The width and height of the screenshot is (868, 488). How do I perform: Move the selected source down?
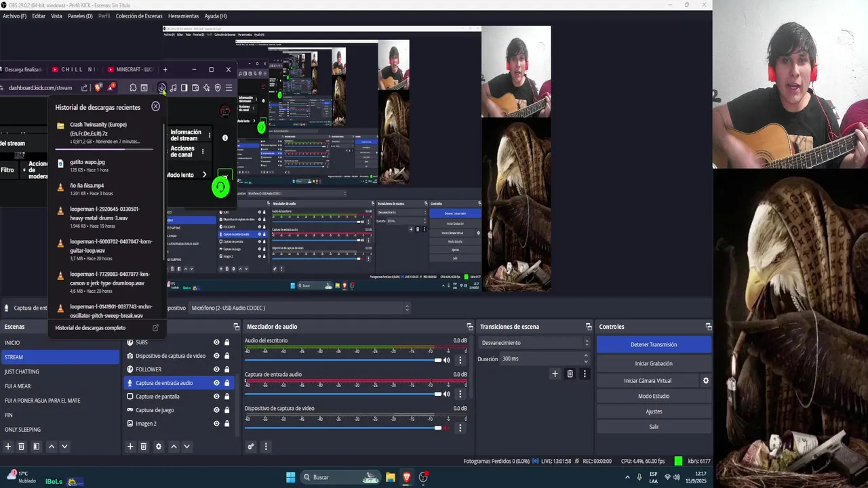click(x=186, y=447)
